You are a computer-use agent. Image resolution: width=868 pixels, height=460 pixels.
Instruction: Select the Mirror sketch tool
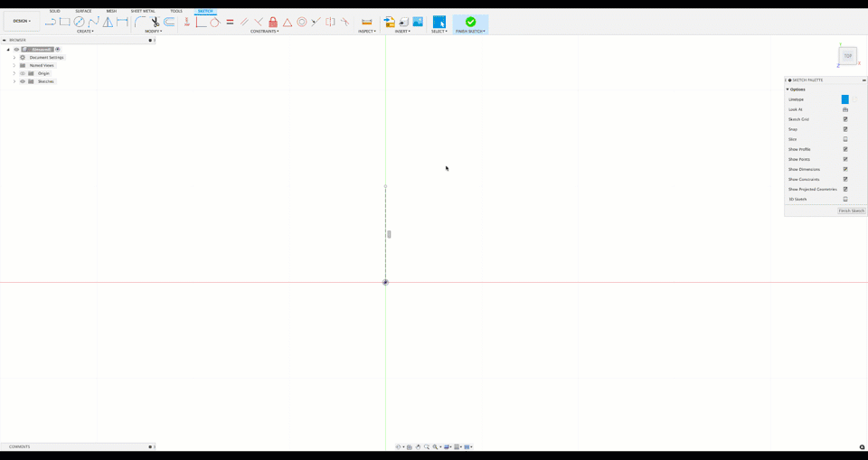(108, 23)
